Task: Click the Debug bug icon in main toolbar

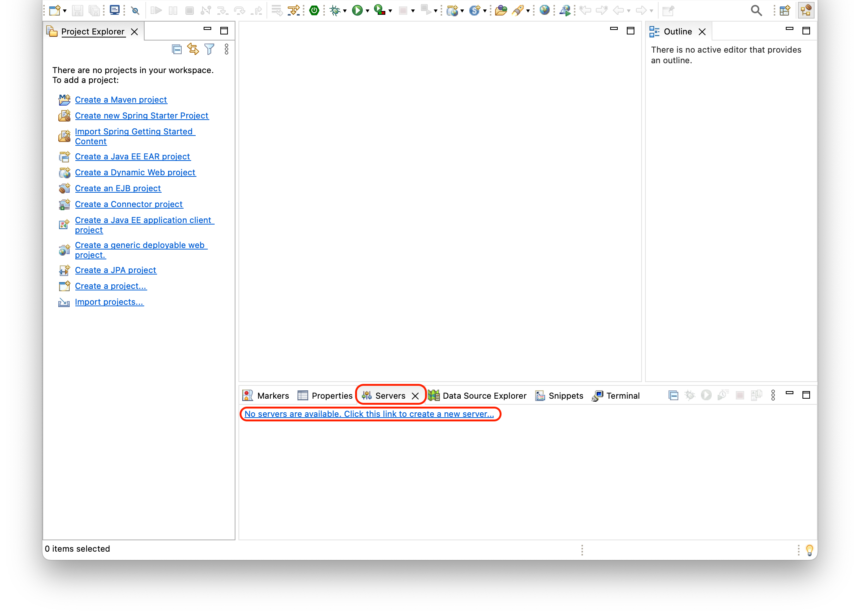Action: (335, 10)
